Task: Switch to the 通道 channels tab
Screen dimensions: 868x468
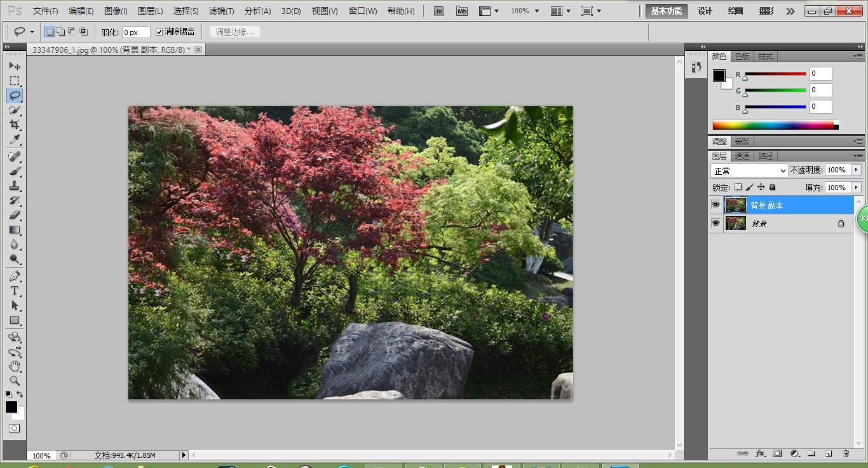Action: click(x=742, y=156)
